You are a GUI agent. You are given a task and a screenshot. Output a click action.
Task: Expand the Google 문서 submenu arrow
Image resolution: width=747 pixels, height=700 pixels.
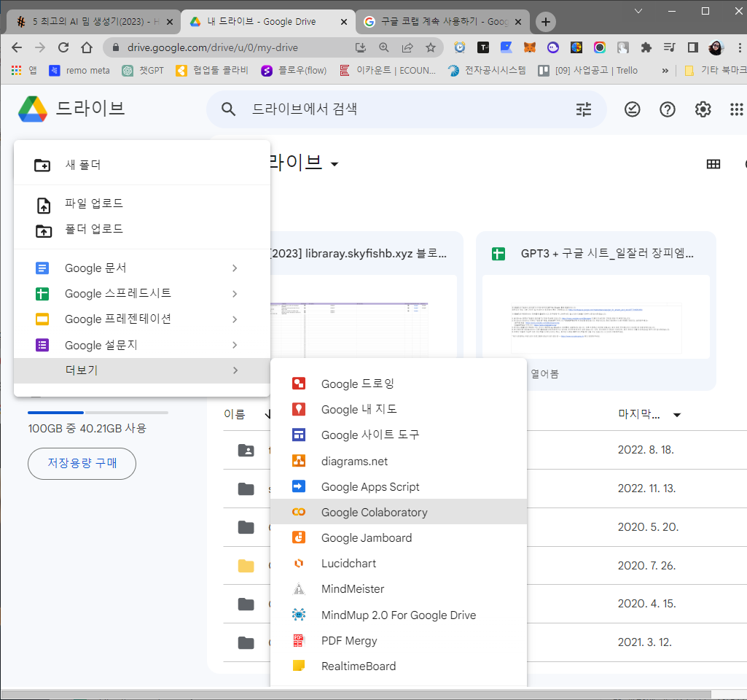(x=235, y=268)
